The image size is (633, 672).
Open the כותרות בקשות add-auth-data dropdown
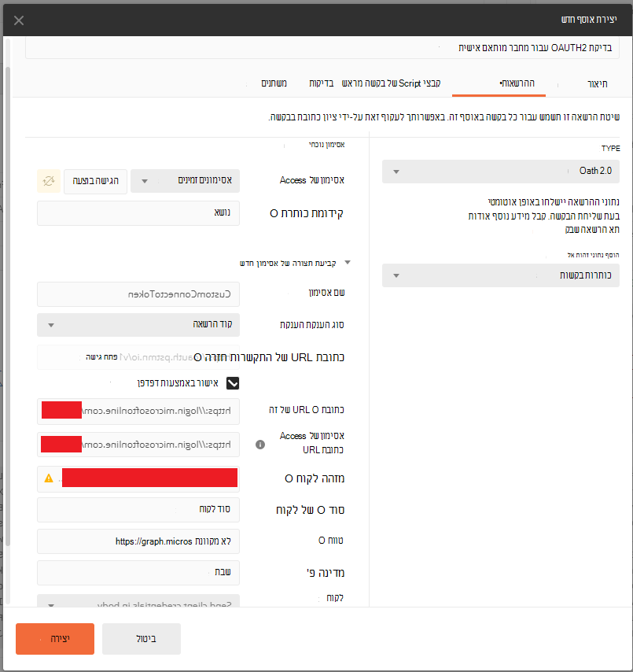click(x=500, y=275)
